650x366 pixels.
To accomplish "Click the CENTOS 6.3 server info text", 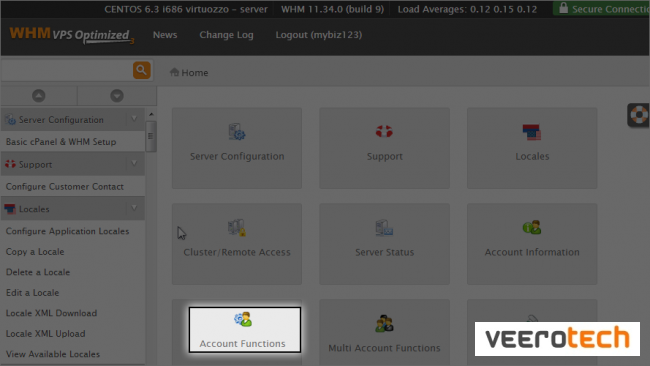I will click(x=186, y=9).
